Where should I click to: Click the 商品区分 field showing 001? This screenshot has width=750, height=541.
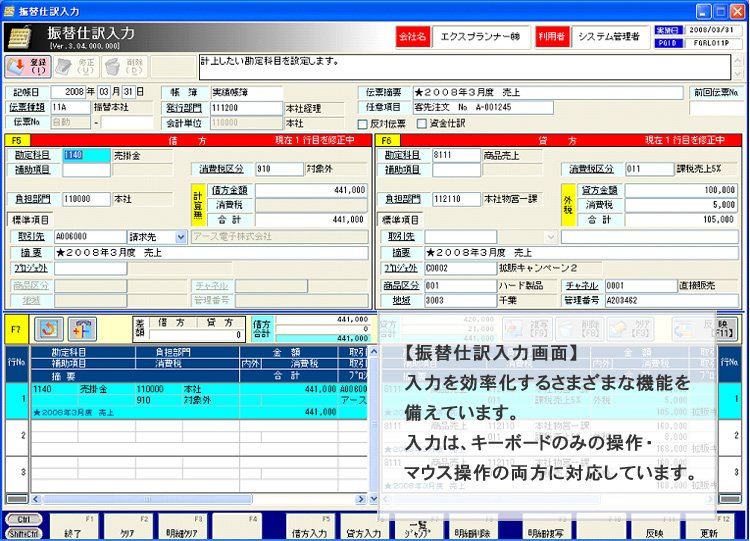click(x=460, y=286)
